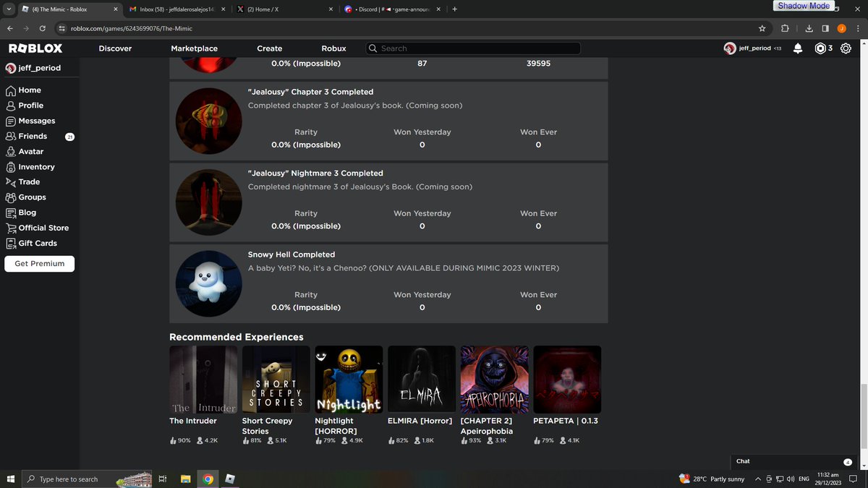Open PETAPETA | 0.1.3 experience thumbnail
The image size is (868, 488).
point(567,380)
